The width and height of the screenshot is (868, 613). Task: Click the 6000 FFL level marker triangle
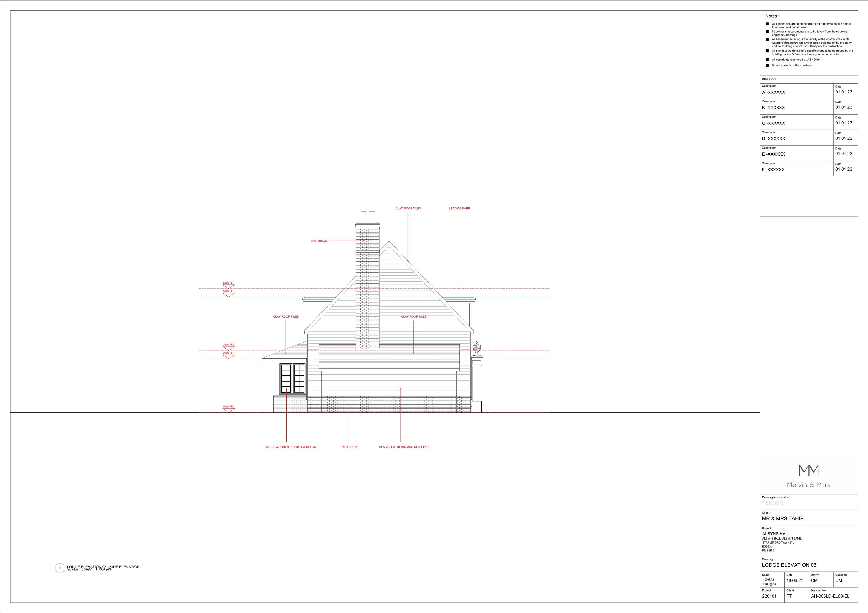(x=228, y=286)
